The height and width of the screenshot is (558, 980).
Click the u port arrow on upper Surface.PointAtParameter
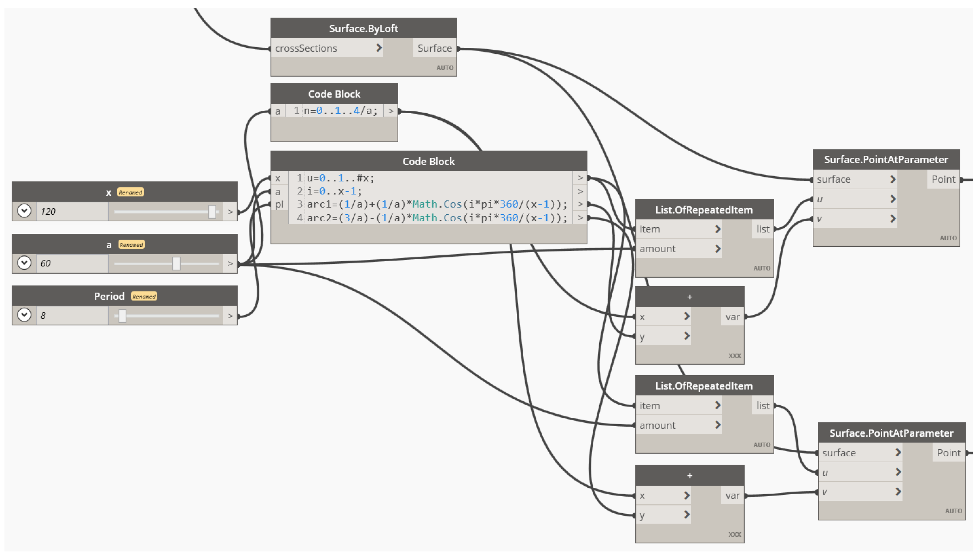click(893, 199)
